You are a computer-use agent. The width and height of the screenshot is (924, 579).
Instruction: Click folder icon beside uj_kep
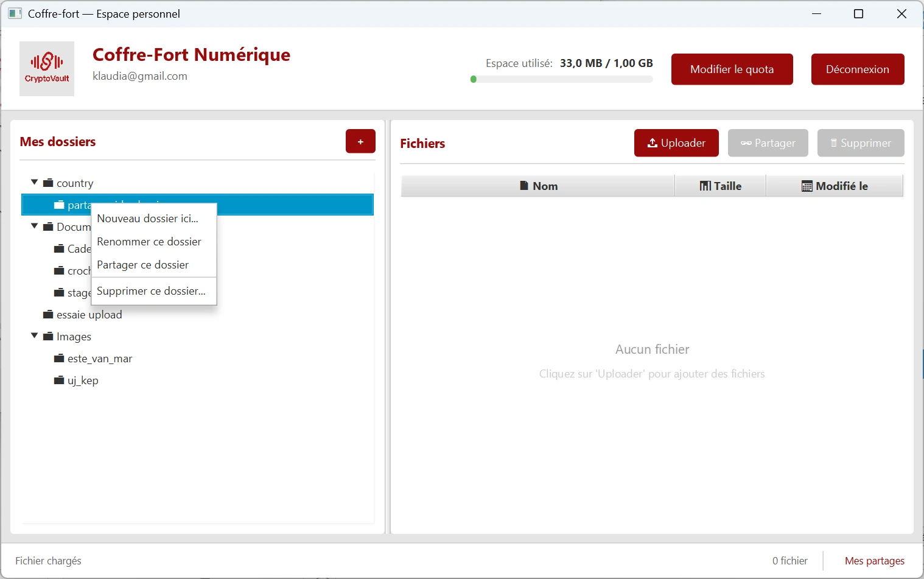(x=59, y=381)
